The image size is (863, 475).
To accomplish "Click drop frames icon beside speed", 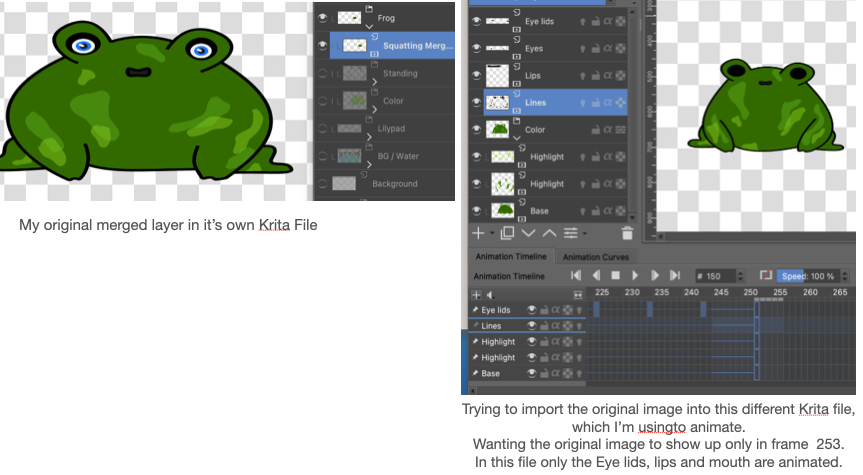I will (766, 275).
